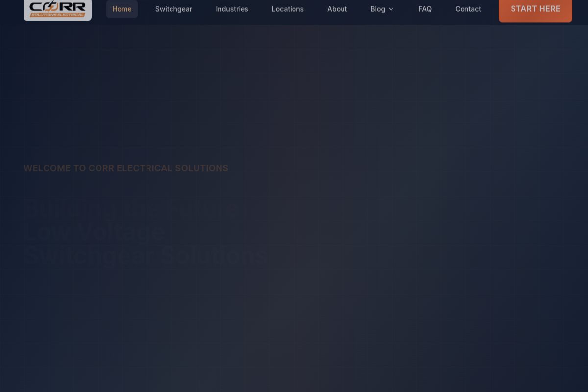This screenshot has width=588, height=392.
Task: Go to the Switchgear page
Action: (173, 9)
